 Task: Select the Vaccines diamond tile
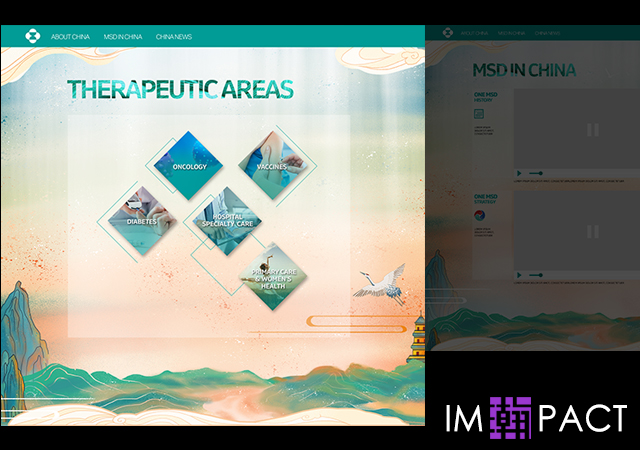(x=273, y=165)
